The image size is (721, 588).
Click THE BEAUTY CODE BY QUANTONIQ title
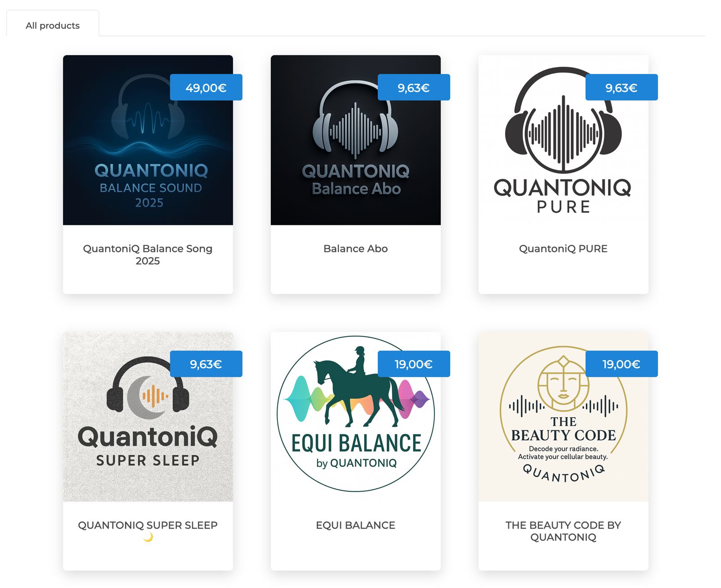[563, 531]
